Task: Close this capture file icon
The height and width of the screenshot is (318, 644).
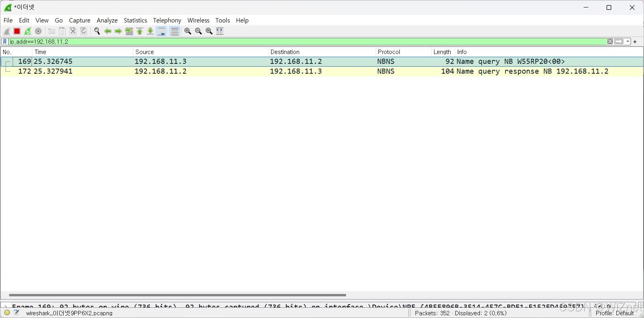Action: click(73, 31)
